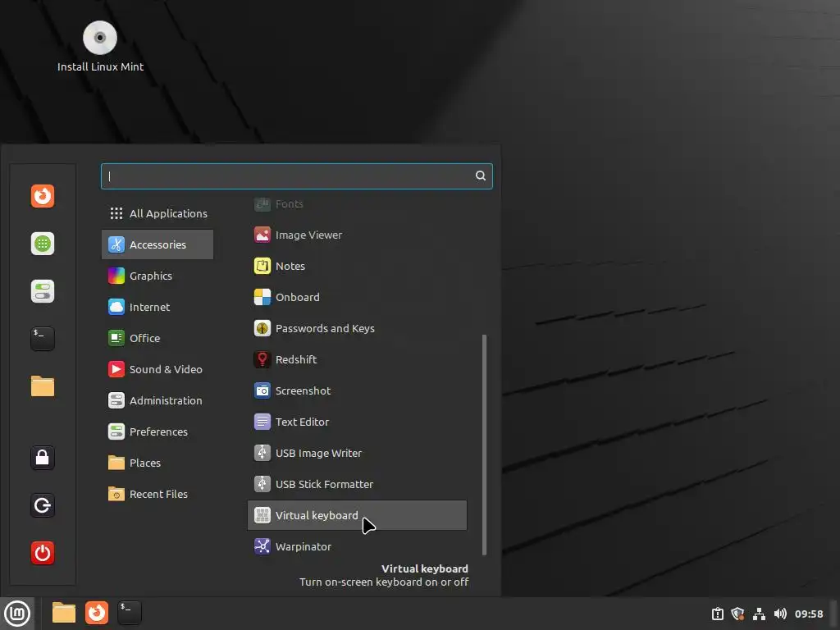840x630 pixels.
Task: Open Firefox from the taskbar panel
Action: [97, 613]
